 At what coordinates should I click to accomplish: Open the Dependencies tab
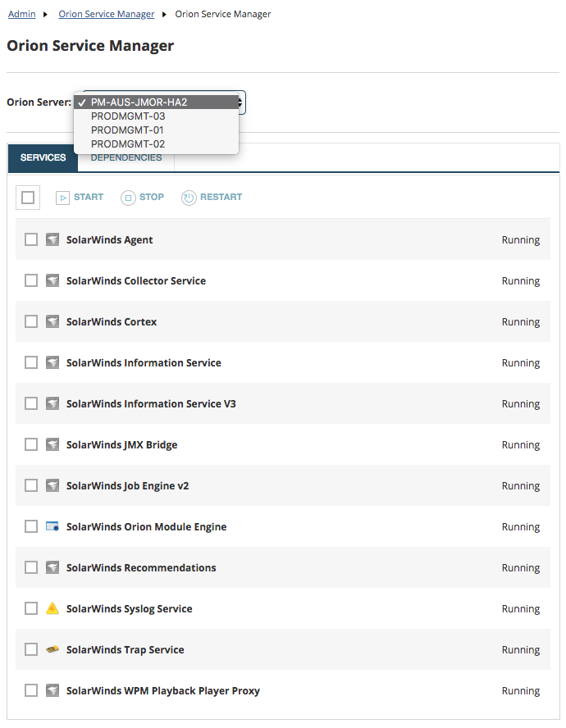pyautogui.click(x=126, y=158)
